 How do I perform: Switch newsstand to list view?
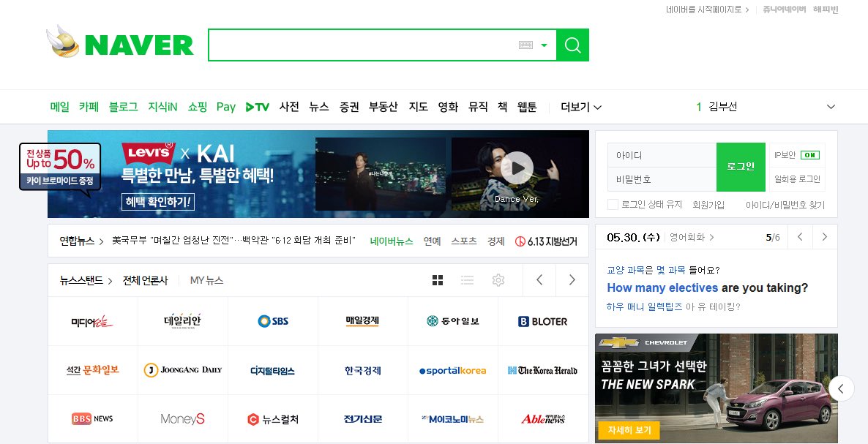467,280
